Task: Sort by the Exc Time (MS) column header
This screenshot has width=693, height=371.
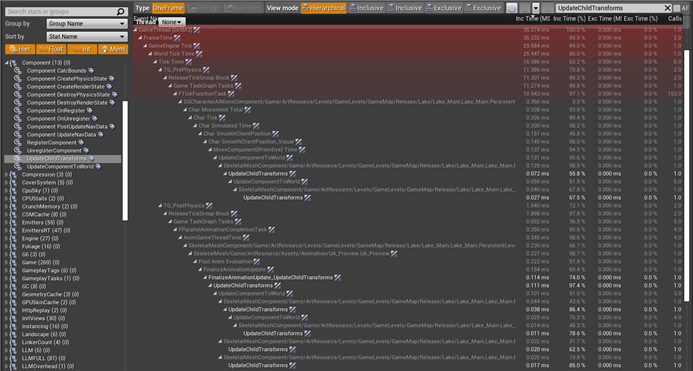Action: [605, 19]
